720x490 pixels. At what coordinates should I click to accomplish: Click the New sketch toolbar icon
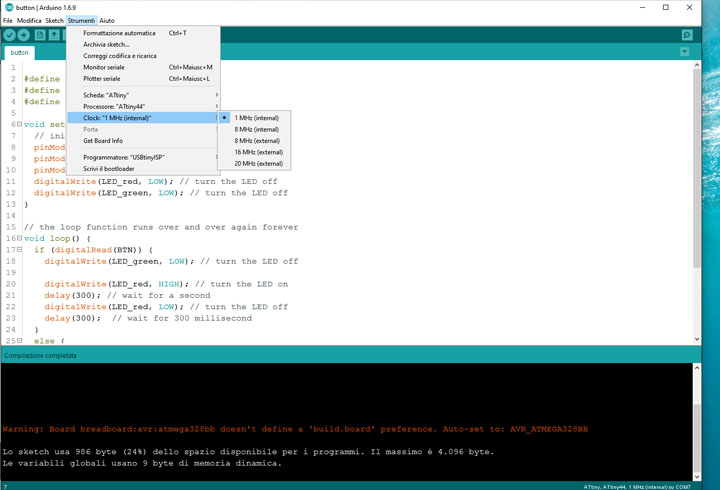pyautogui.click(x=40, y=35)
